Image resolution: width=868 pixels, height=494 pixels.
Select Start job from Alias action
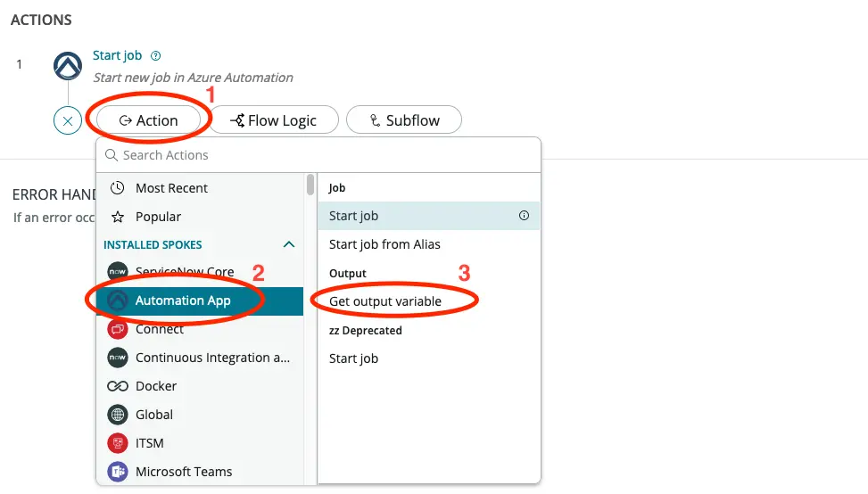(384, 244)
